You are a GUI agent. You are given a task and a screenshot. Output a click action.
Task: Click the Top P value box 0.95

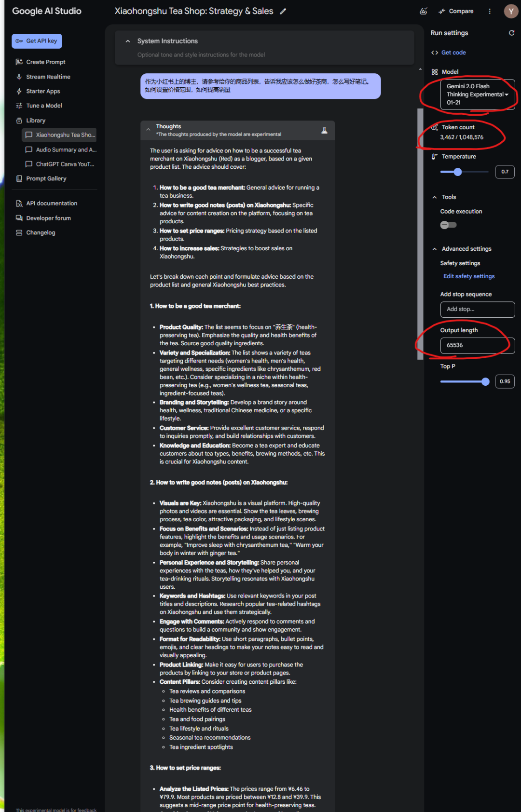505,381
